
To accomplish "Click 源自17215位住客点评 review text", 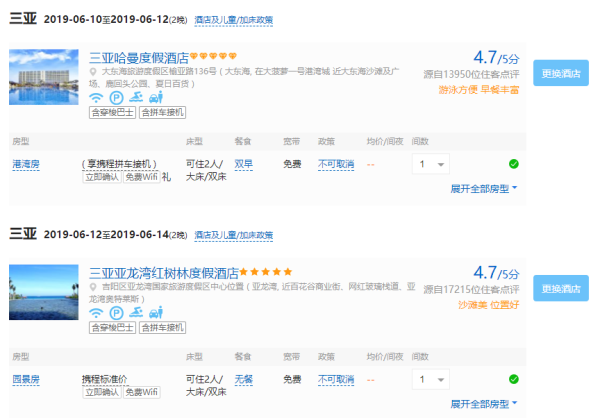I will tap(471, 289).
